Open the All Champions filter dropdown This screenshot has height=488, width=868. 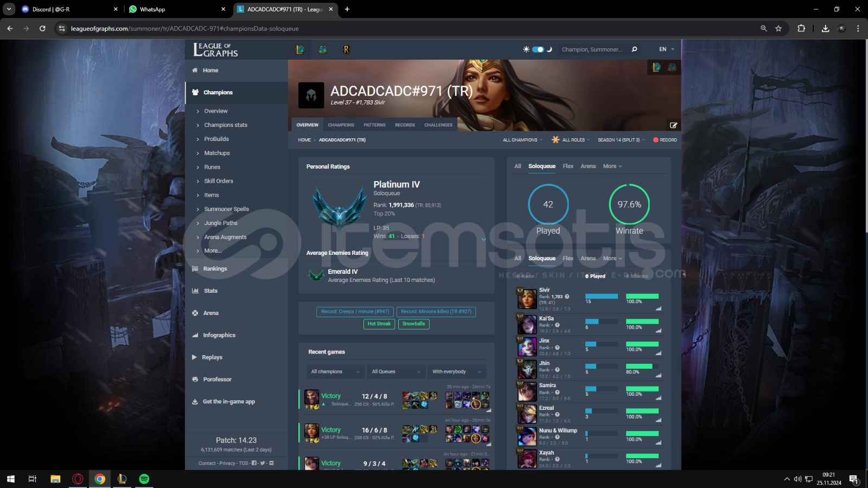point(522,140)
